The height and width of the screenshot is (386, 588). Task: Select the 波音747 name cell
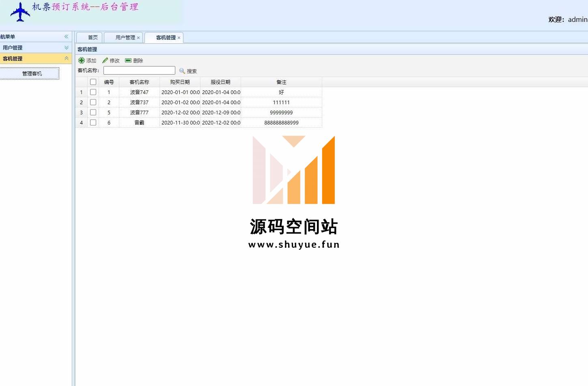[139, 92]
